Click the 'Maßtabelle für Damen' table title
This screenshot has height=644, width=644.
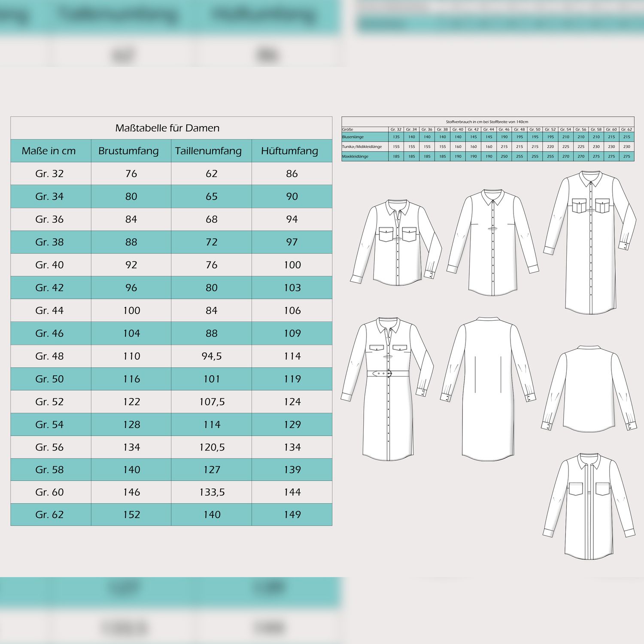click(x=167, y=128)
